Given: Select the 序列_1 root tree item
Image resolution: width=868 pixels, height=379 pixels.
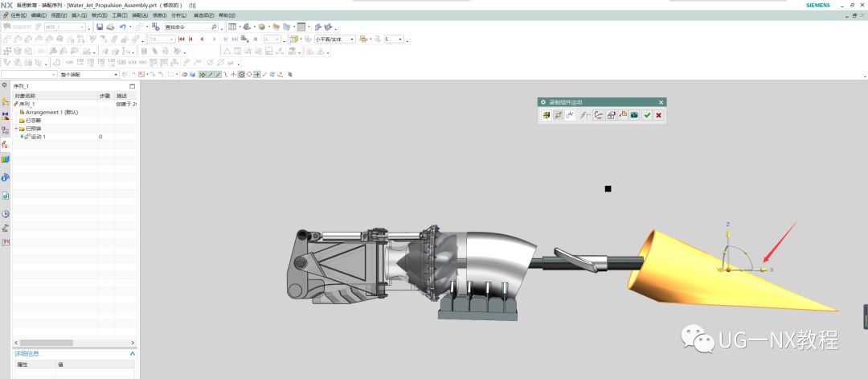Looking at the screenshot, I should (27, 104).
